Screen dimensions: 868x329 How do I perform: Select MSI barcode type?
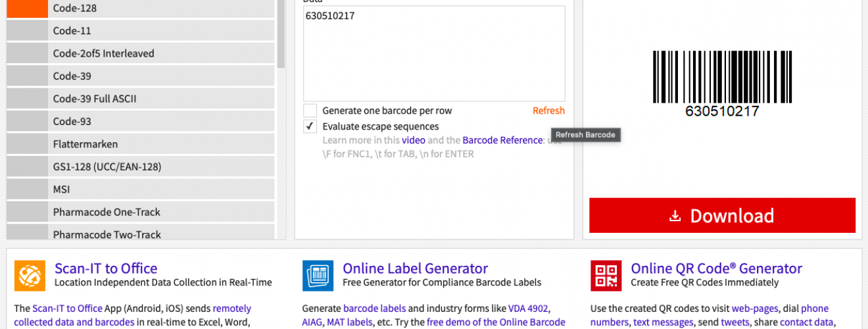point(140,190)
